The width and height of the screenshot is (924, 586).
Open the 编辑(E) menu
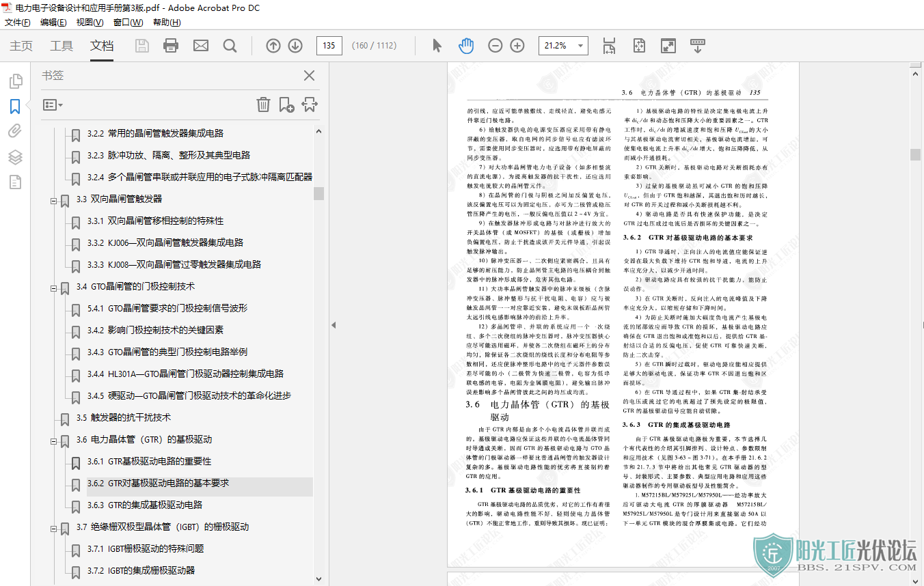(54, 23)
